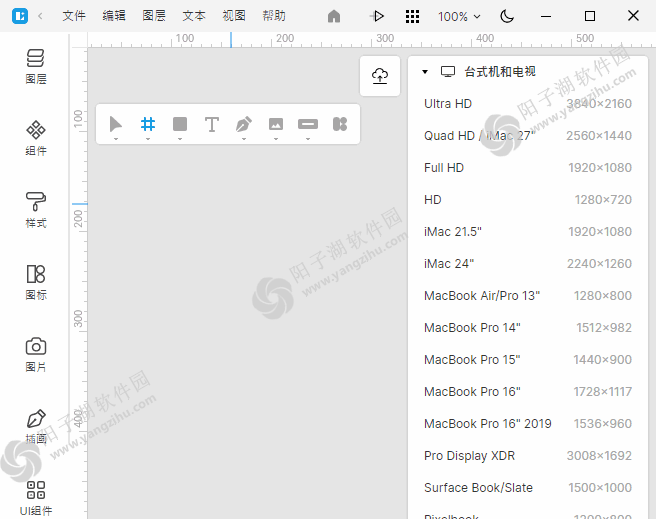Select MacBook Pro 16" 2019 preset

tap(528, 424)
